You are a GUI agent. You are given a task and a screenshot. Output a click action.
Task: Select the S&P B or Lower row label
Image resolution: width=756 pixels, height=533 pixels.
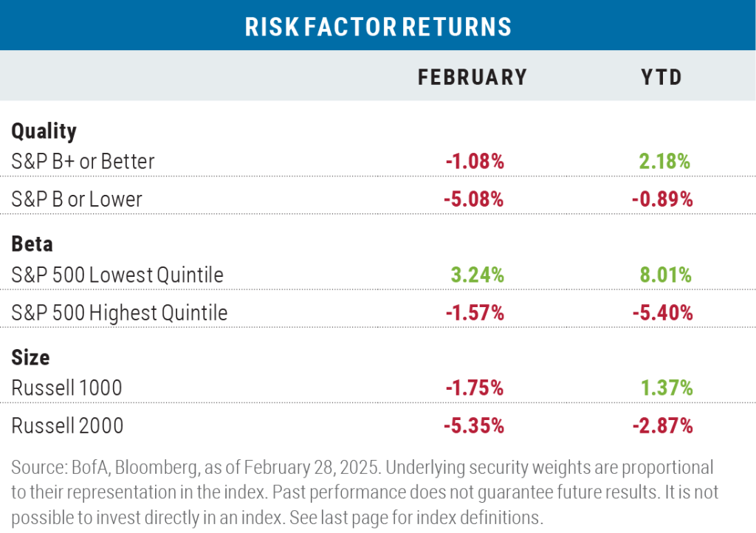[x=77, y=199]
